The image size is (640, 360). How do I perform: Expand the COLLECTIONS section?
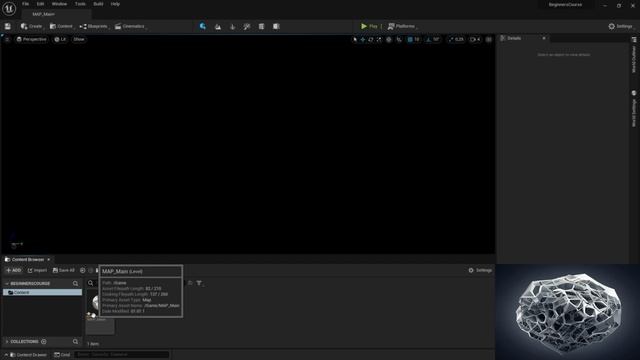click(7, 342)
